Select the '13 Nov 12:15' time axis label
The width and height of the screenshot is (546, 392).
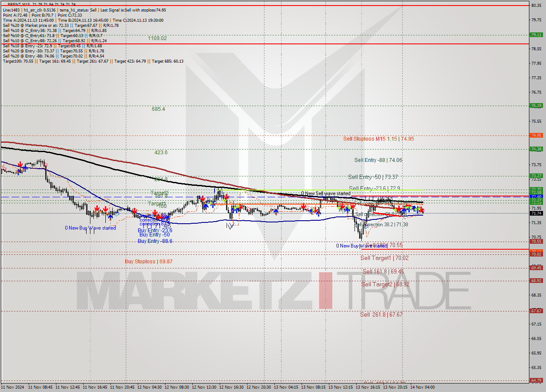340,387
